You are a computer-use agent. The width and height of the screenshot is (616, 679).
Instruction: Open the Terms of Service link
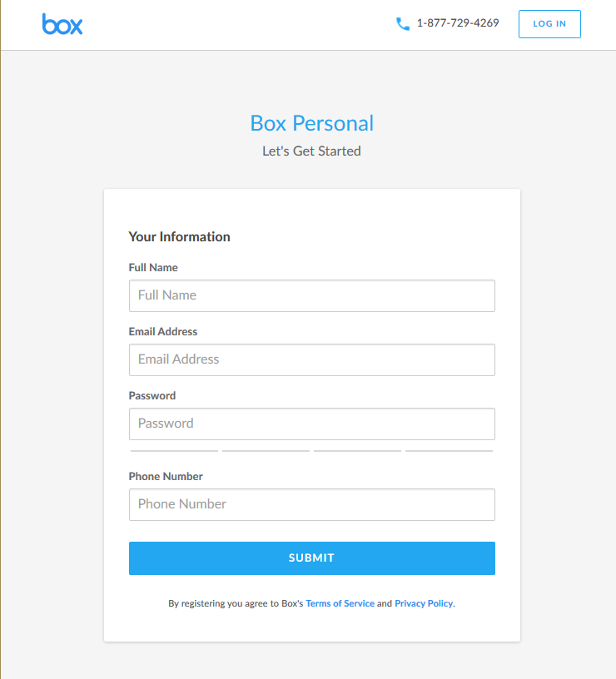[x=340, y=603]
